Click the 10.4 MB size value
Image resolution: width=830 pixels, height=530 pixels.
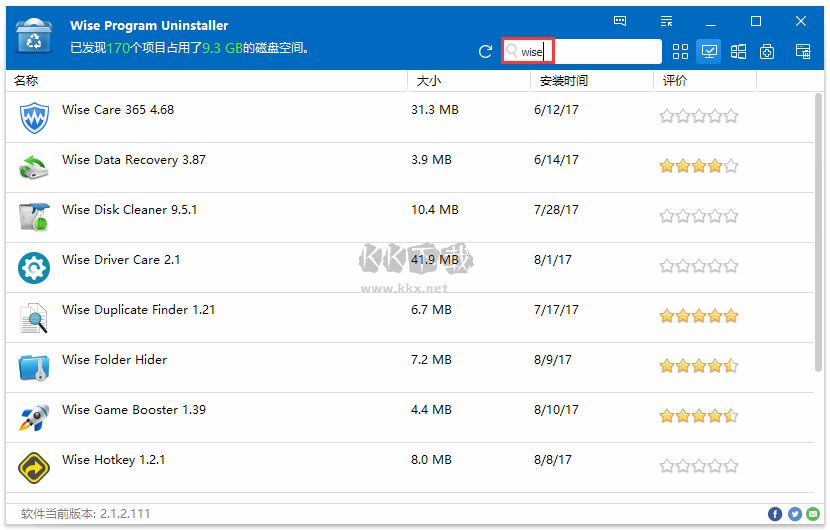(x=435, y=210)
